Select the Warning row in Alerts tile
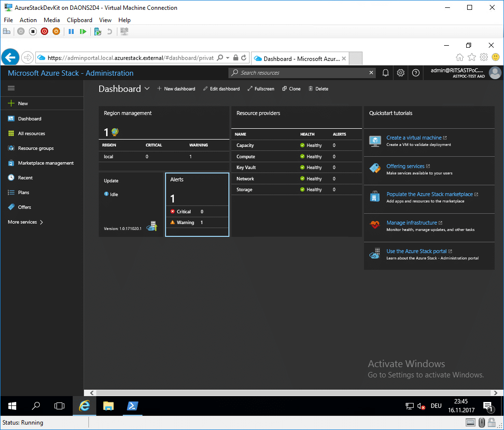 click(x=197, y=222)
